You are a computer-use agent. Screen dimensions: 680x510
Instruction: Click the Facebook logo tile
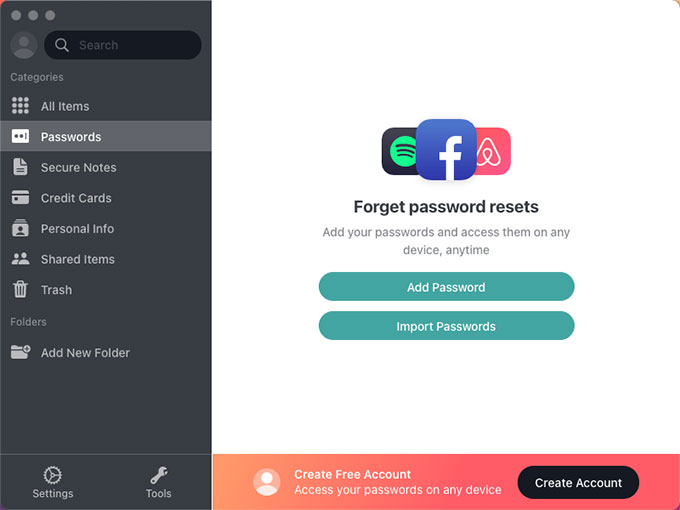446,150
